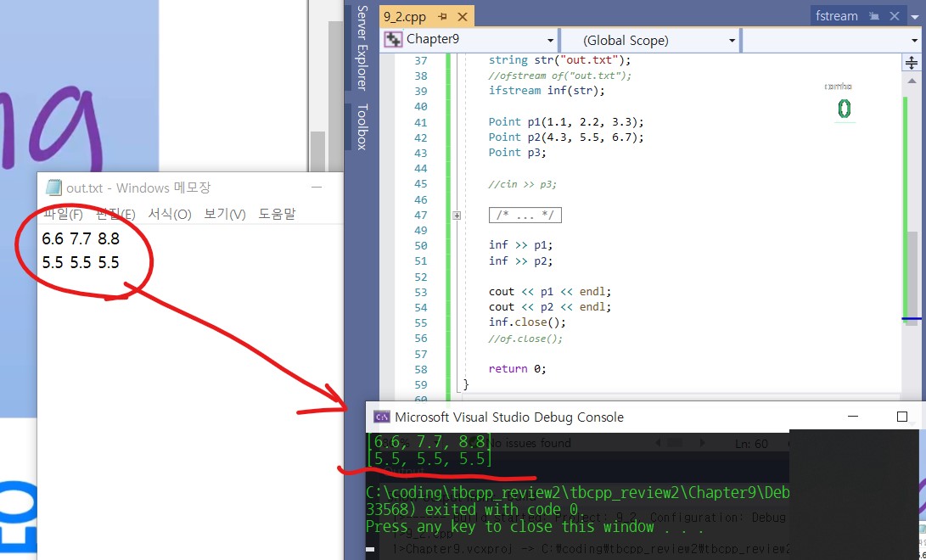Maximize the Debug Console window
Image resolution: width=926 pixels, height=560 pixels.
(901, 417)
